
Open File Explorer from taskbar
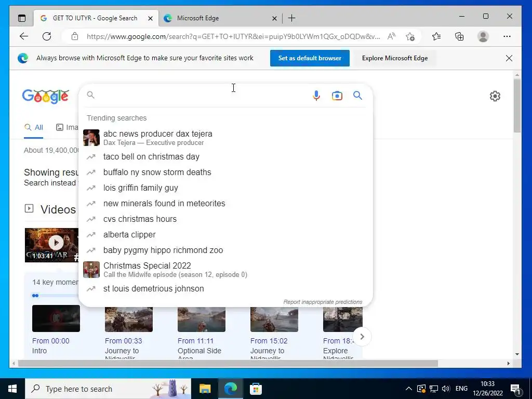click(205, 389)
